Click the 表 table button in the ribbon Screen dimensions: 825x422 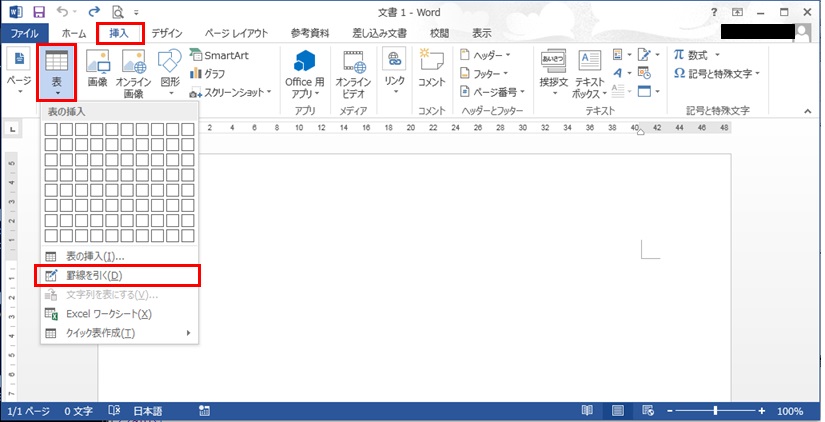pos(57,73)
